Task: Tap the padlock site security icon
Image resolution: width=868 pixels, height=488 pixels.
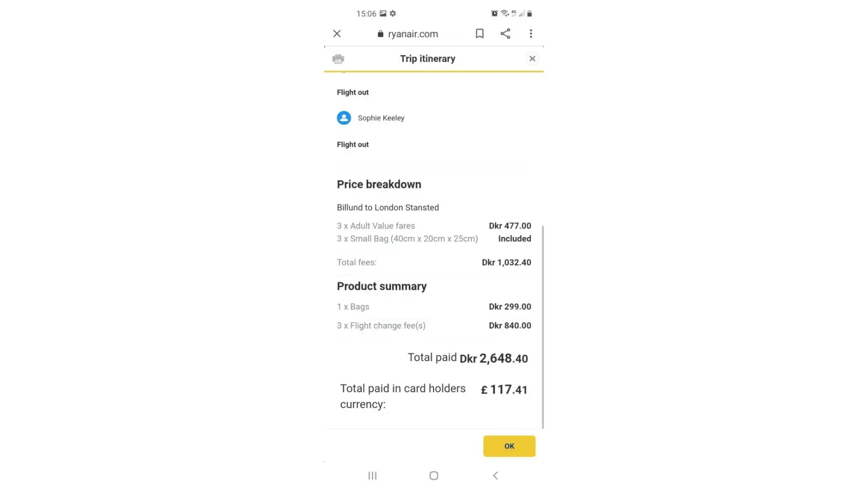Action: point(380,34)
